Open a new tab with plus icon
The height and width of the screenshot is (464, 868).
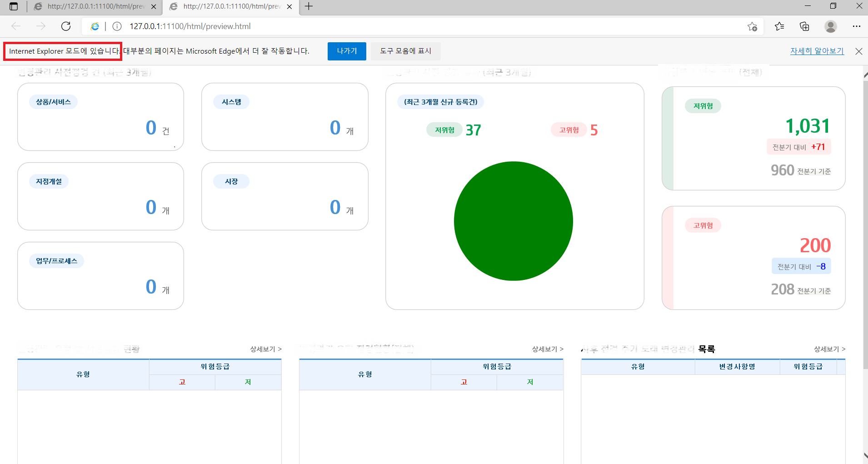(309, 6)
